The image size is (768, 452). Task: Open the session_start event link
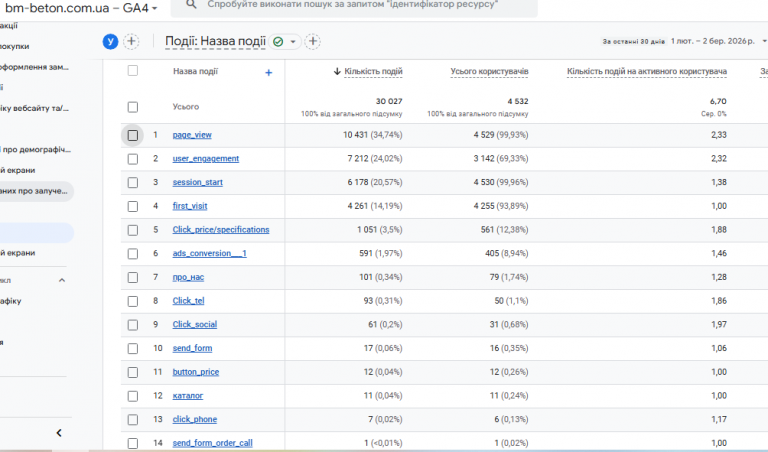pyautogui.click(x=197, y=182)
